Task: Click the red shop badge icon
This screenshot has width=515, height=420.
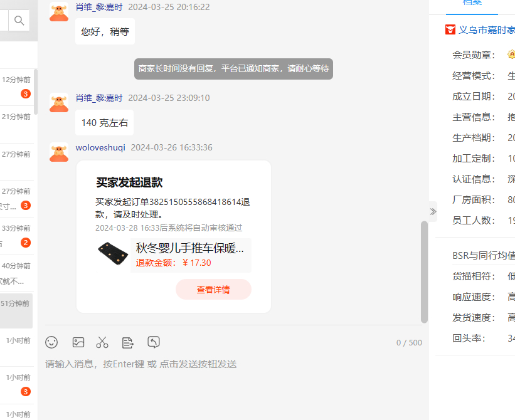Action: (x=450, y=30)
